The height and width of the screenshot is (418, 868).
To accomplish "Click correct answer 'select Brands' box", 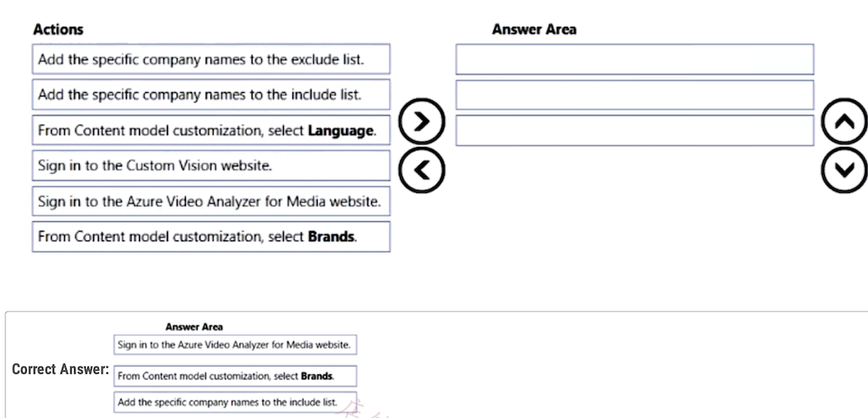I will 235,376.
